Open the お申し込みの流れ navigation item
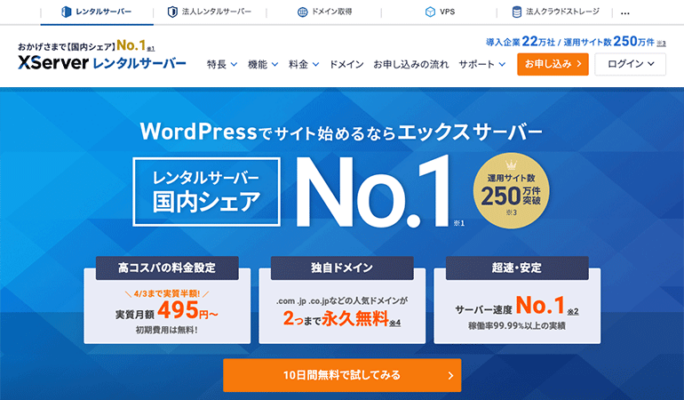Image resolution: width=684 pixels, height=400 pixels. (411, 65)
